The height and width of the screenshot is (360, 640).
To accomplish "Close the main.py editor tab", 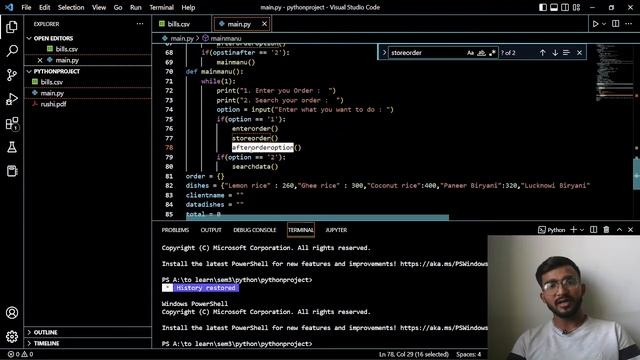I will tap(264, 24).
